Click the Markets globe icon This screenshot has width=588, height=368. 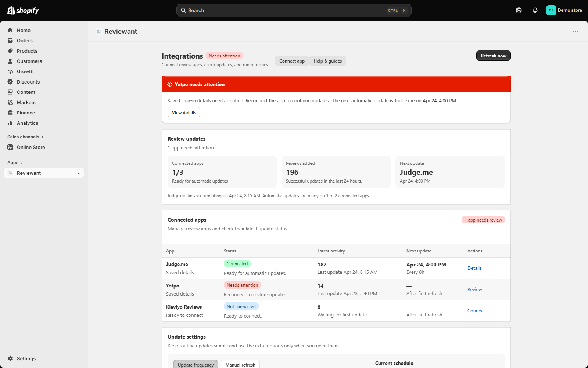click(10, 102)
